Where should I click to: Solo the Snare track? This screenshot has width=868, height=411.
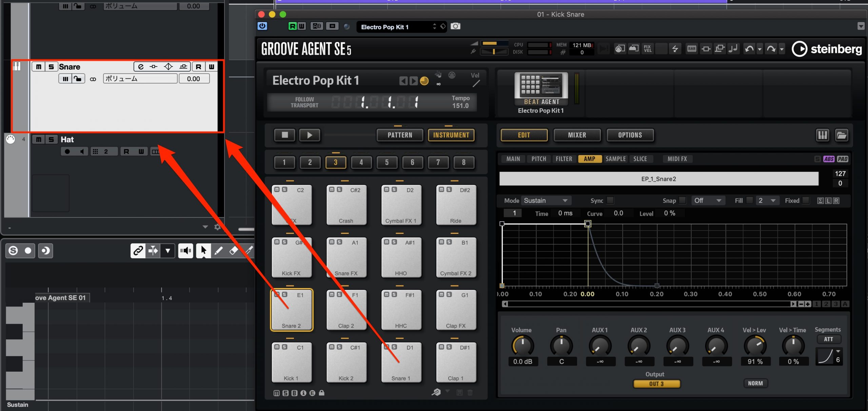coord(51,67)
